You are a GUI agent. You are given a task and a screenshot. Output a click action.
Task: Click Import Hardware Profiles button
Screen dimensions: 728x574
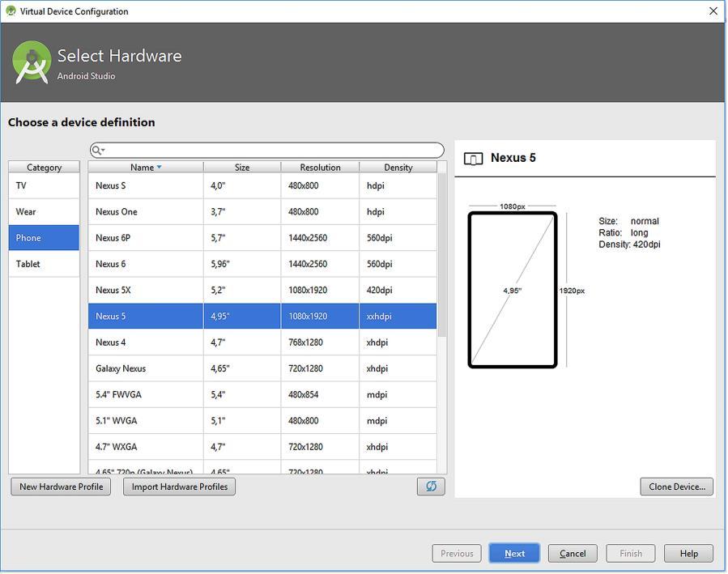179,487
